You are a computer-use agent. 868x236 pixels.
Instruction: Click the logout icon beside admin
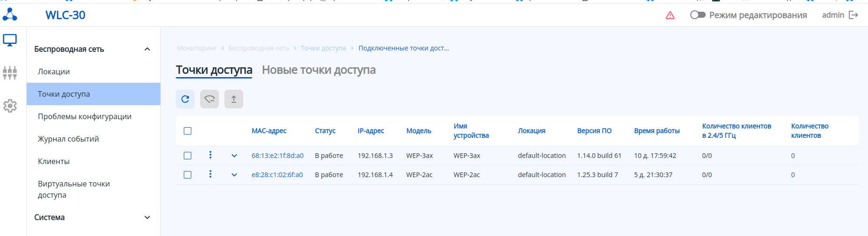pos(854,15)
